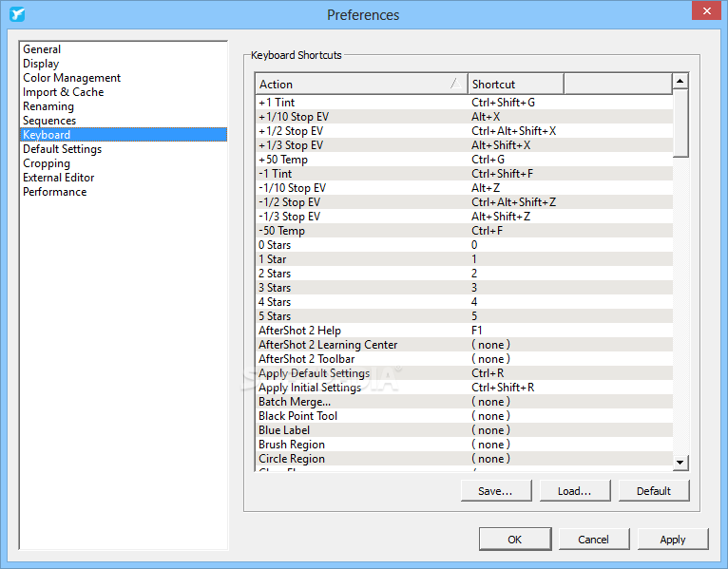The image size is (728, 569).
Task: Select the 'Black Point Tool' action
Action: (465, 416)
